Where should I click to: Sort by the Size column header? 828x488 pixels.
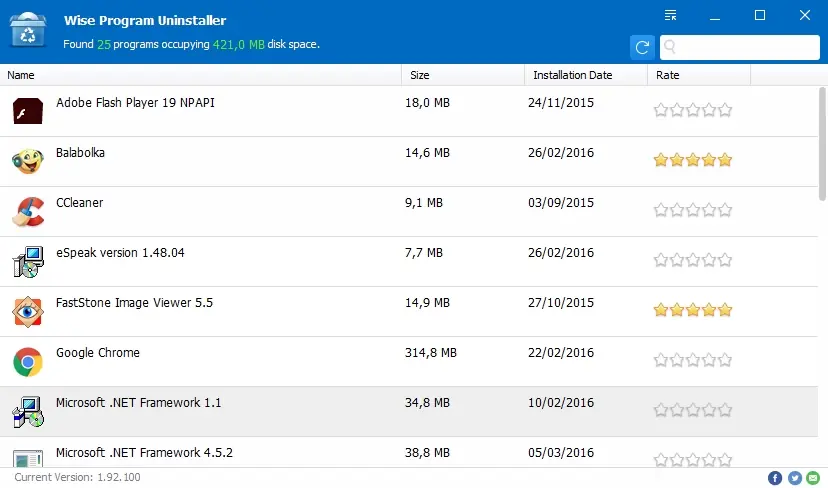pyautogui.click(x=463, y=75)
